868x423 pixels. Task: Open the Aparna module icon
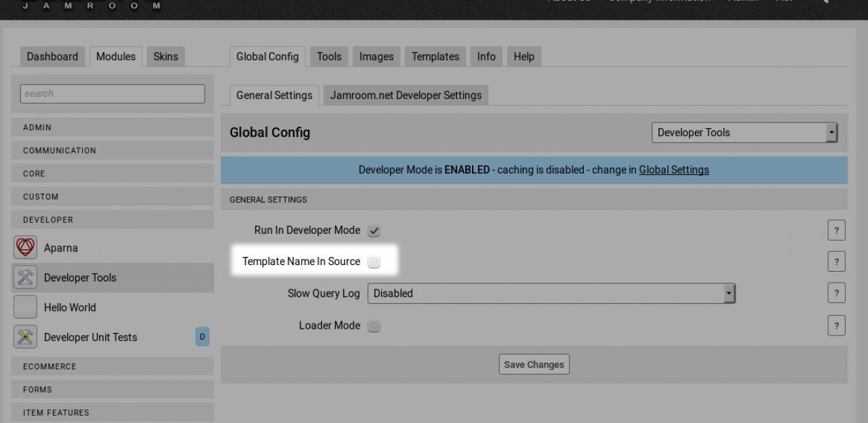[25, 247]
